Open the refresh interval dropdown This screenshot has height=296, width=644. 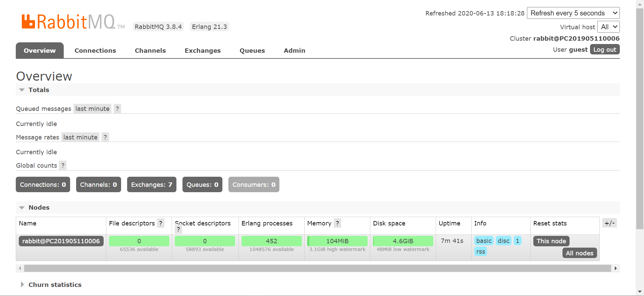click(573, 13)
